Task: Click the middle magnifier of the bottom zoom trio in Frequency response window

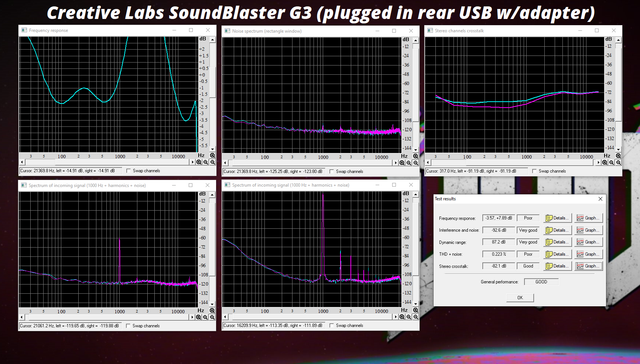Action: (x=205, y=162)
